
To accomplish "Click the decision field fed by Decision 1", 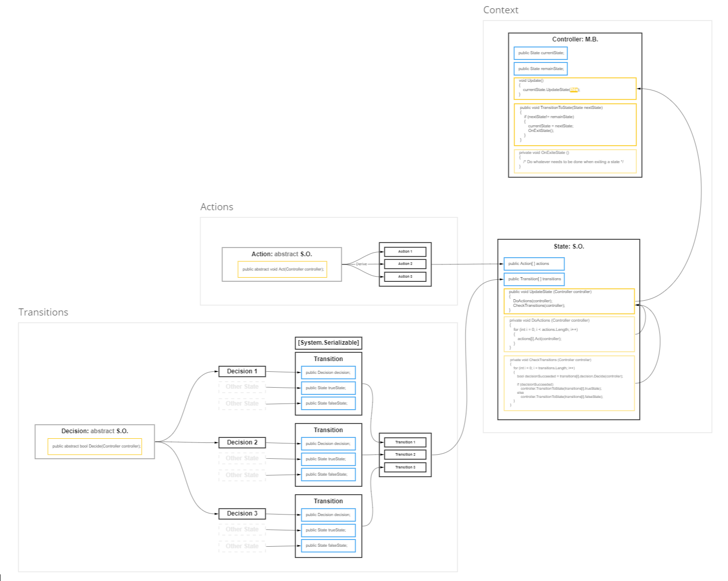I will click(x=328, y=373).
